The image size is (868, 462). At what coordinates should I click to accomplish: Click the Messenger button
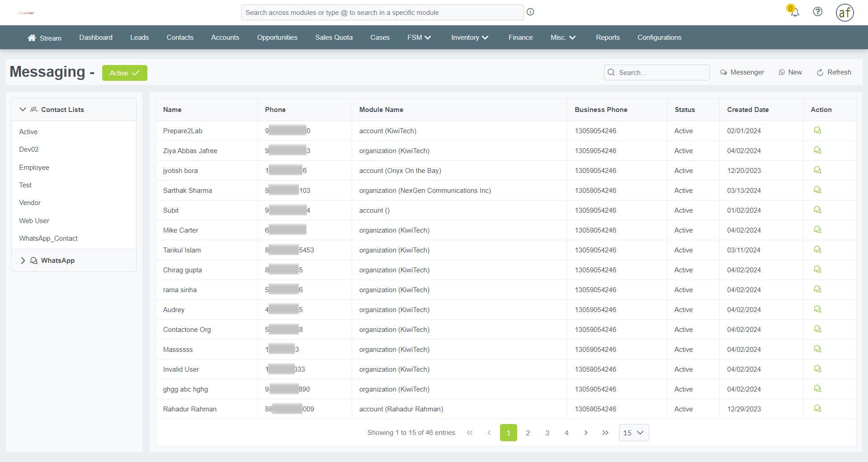point(742,72)
